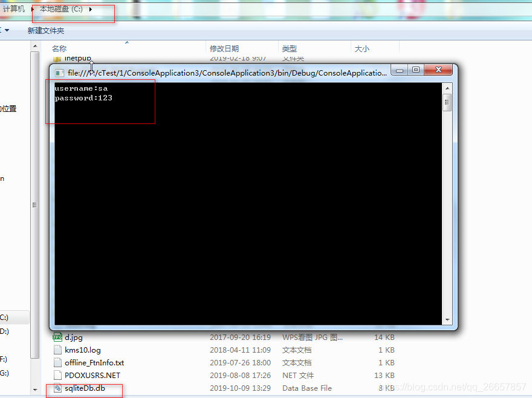Screen dimensions: 532x398
Task: Select PDOXUSRS.NET file icon
Action: [x=57, y=375]
